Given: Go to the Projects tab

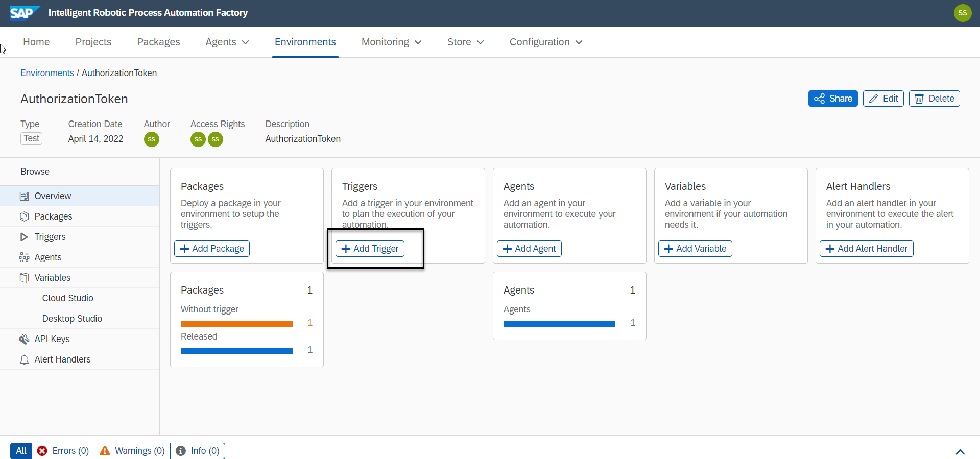Looking at the screenshot, I should [93, 42].
